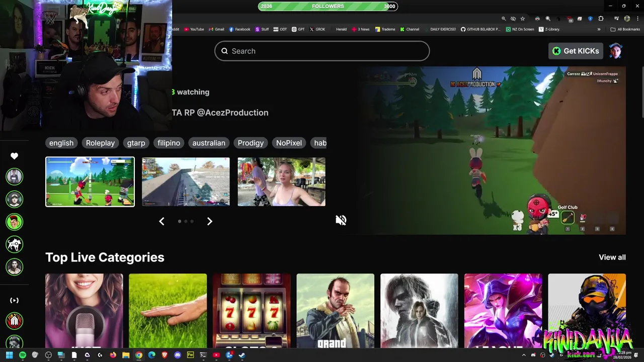The image size is (644, 362).
Task: Open the League of Legends category card
Action: [503, 311]
